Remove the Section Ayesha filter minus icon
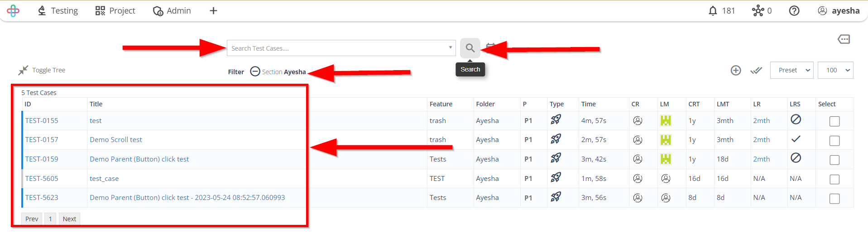The width and height of the screenshot is (868, 233). pyautogui.click(x=255, y=71)
